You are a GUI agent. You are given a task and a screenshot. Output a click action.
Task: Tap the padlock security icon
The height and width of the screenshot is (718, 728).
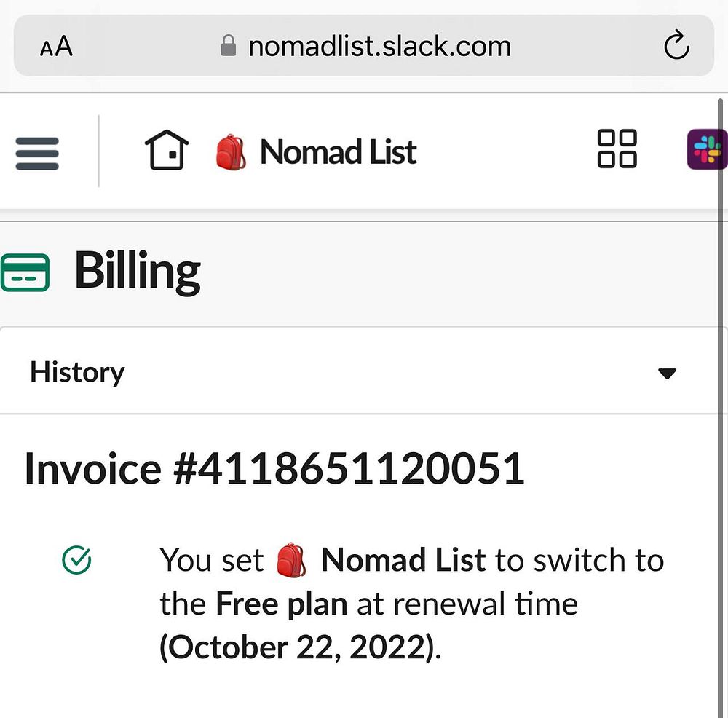tap(229, 47)
